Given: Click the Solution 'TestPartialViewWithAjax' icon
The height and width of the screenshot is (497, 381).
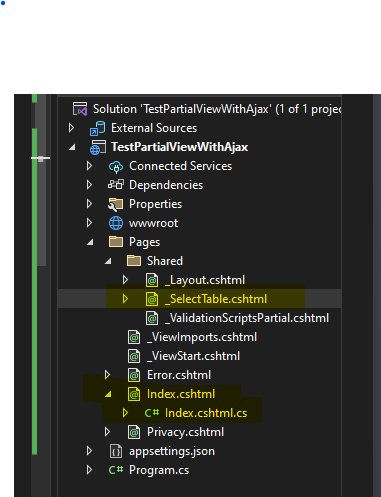Looking at the screenshot, I should pyautogui.click(x=80, y=109).
